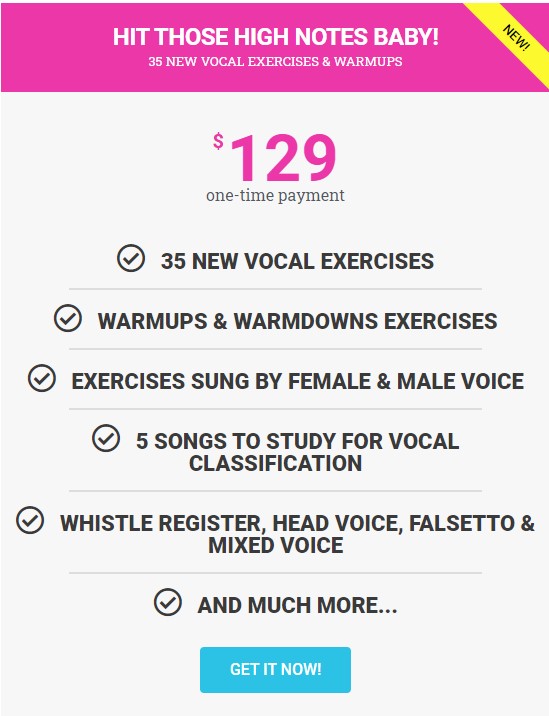549x716 pixels.
Task: Click checkmark icon beside Warmups & Warmdowns Exercises
Action: coord(68,318)
